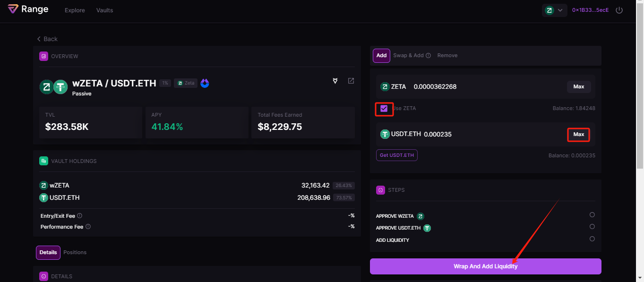
Task: Open the external link icon for the vault
Action: [351, 81]
